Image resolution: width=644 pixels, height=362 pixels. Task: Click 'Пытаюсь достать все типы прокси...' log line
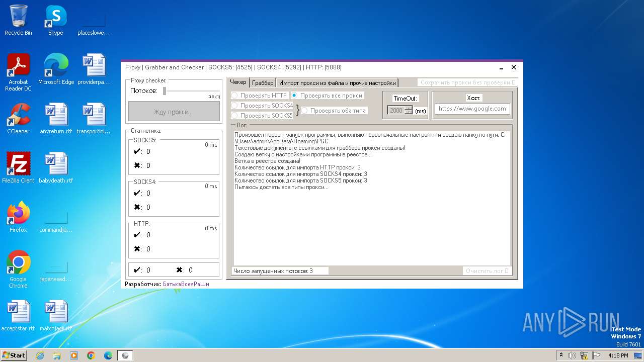pos(281,187)
